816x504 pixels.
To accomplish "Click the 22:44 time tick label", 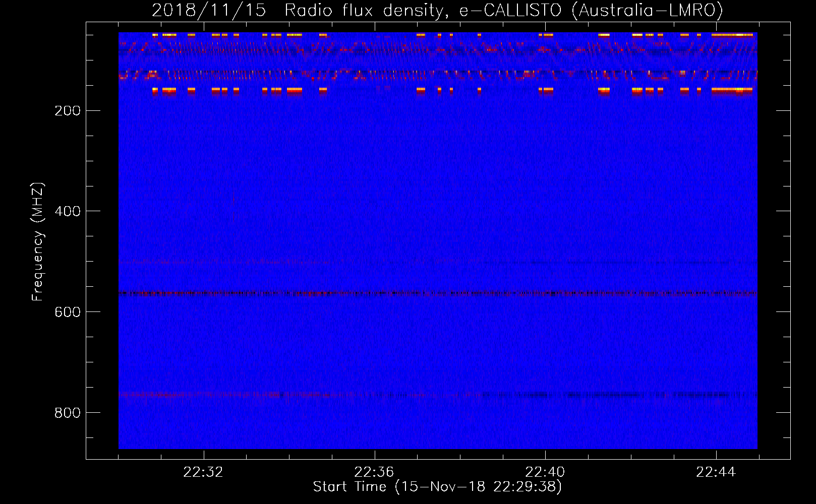I will point(716,472).
